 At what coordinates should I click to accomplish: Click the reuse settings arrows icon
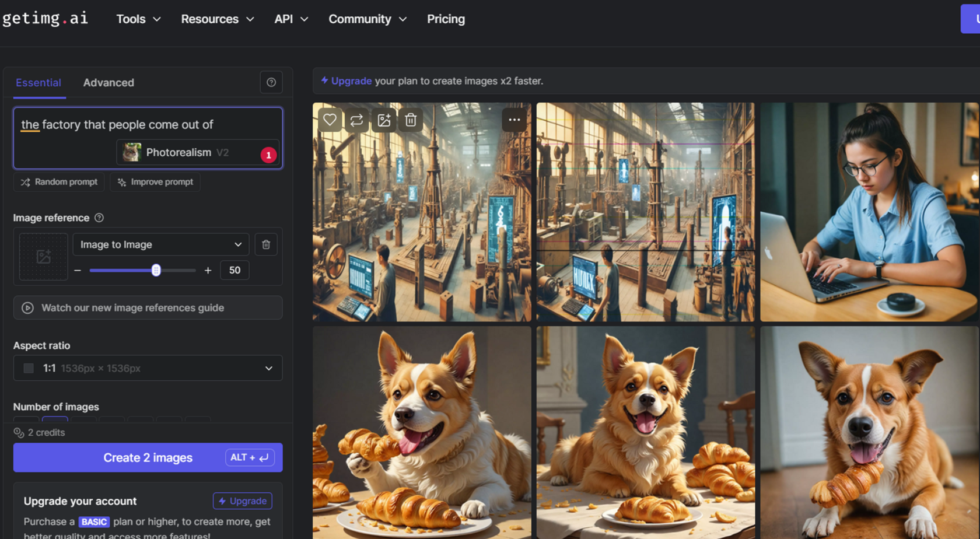point(356,120)
